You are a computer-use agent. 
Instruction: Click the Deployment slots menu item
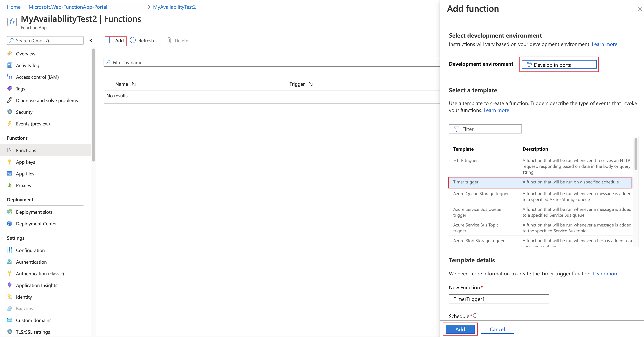click(34, 212)
